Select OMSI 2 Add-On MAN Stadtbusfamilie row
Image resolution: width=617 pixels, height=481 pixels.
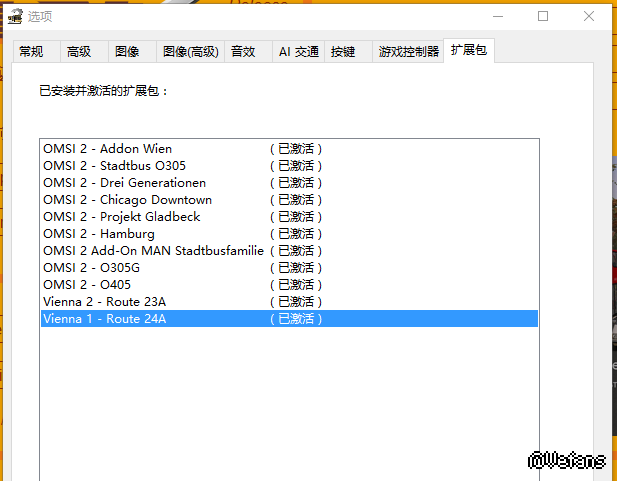289,251
